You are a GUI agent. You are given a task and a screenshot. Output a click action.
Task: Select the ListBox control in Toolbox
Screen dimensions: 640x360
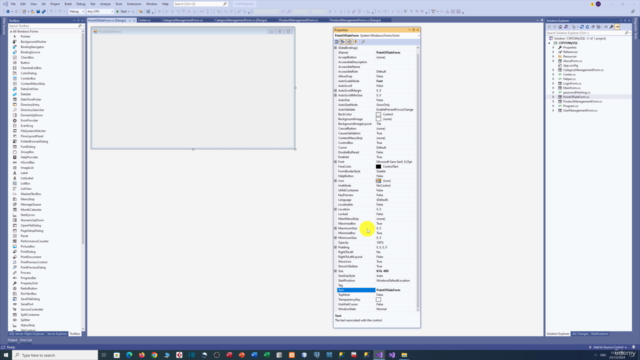pyautogui.click(x=26, y=184)
